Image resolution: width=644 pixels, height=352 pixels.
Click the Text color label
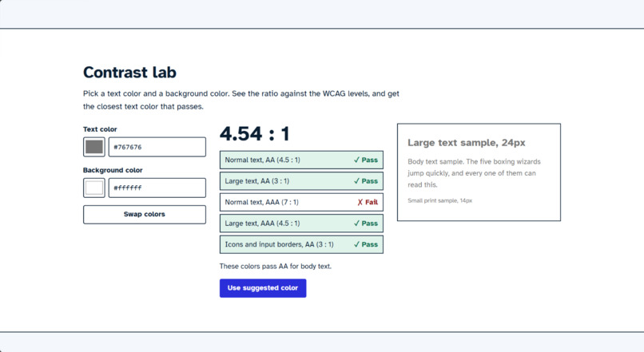pyautogui.click(x=100, y=129)
